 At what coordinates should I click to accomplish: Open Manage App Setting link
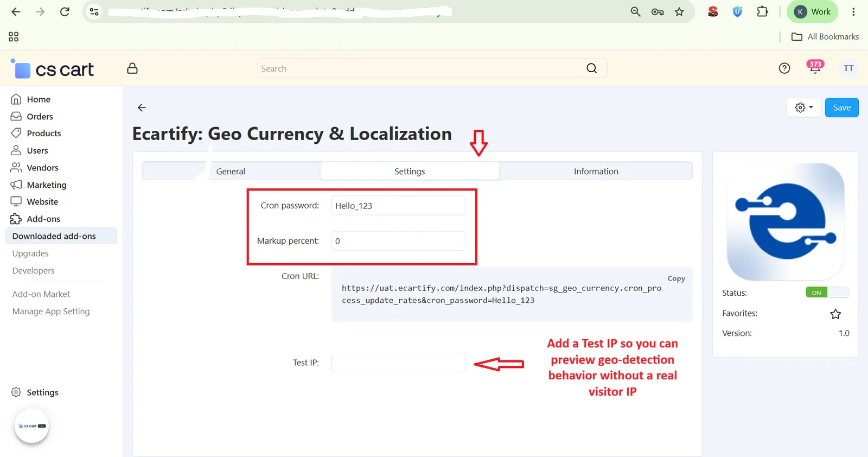pos(51,312)
